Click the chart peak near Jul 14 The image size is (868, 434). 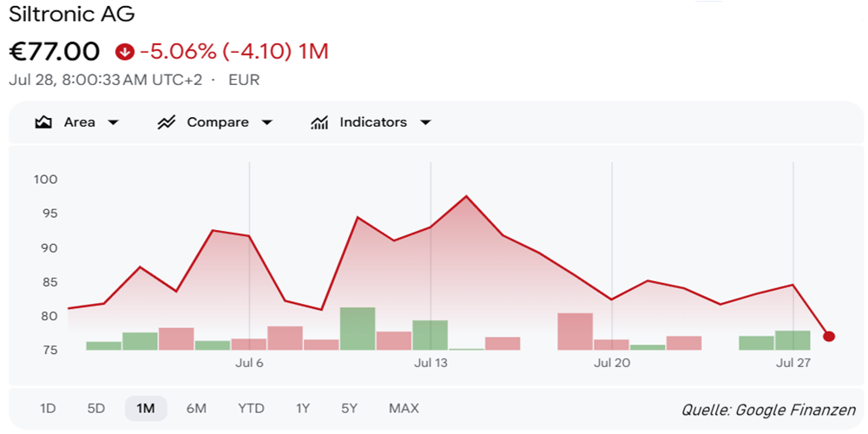(x=467, y=196)
